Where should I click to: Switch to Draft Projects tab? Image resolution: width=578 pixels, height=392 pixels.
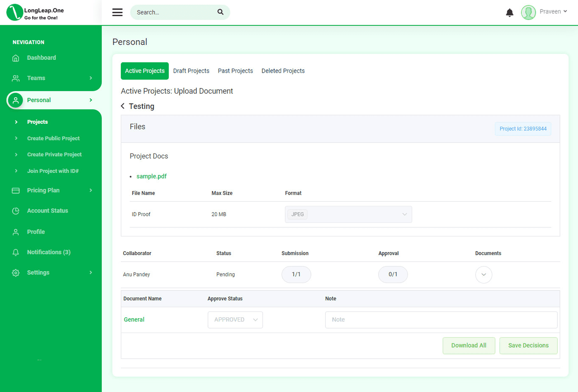(x=191, y=71)
